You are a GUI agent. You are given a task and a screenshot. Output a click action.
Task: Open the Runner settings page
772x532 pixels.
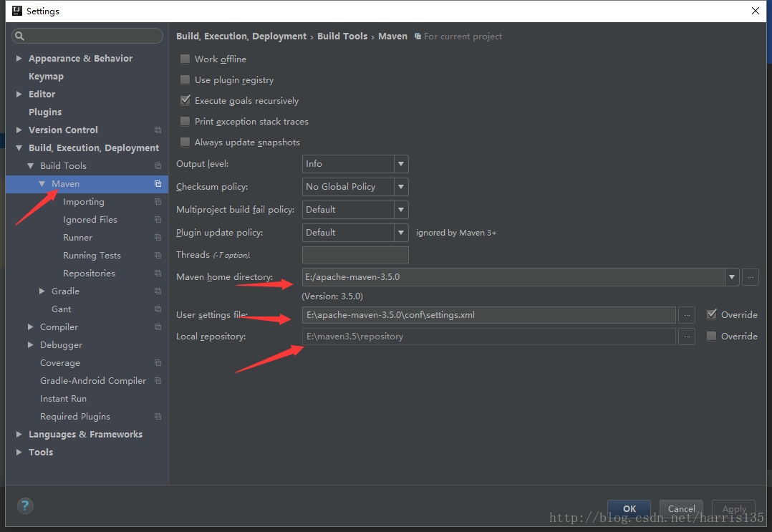point(77,237)
